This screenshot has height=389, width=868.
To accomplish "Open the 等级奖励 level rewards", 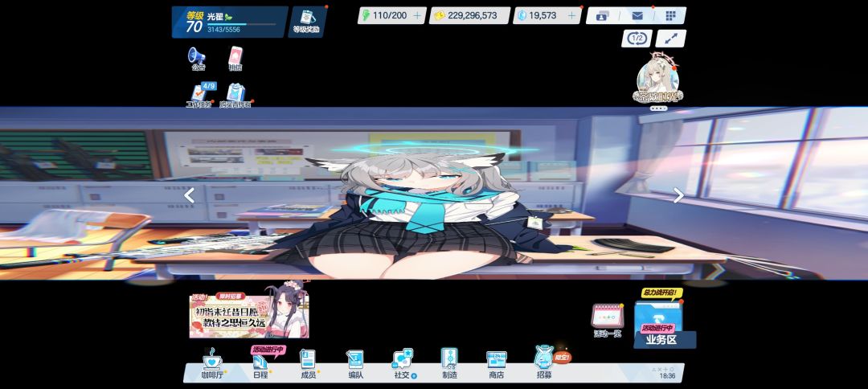I will (x=307, y=22).
